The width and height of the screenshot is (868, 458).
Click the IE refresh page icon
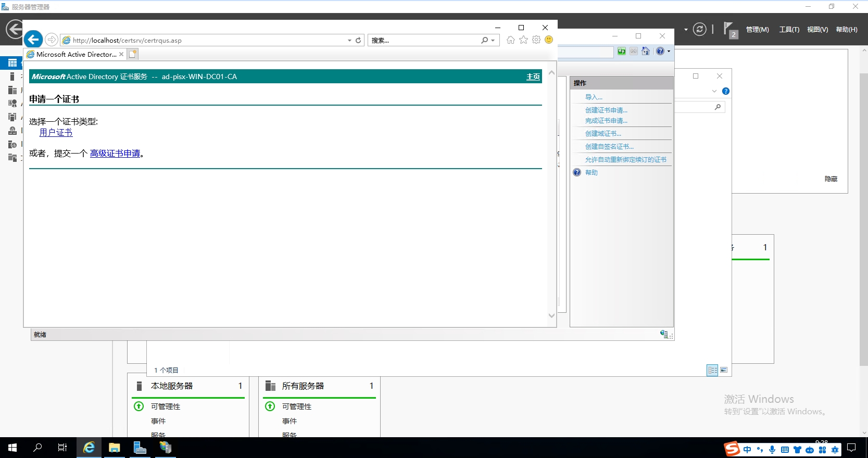358,40
